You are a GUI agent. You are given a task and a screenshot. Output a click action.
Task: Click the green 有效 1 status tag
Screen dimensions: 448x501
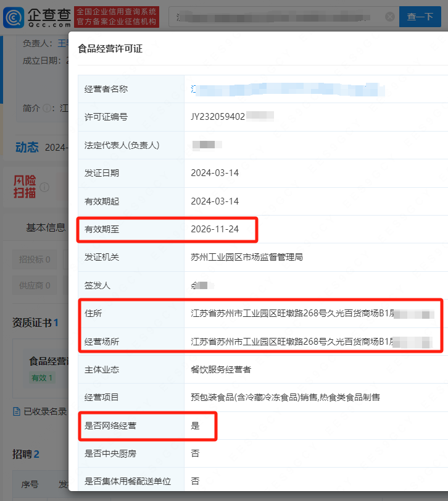(42, 377)
